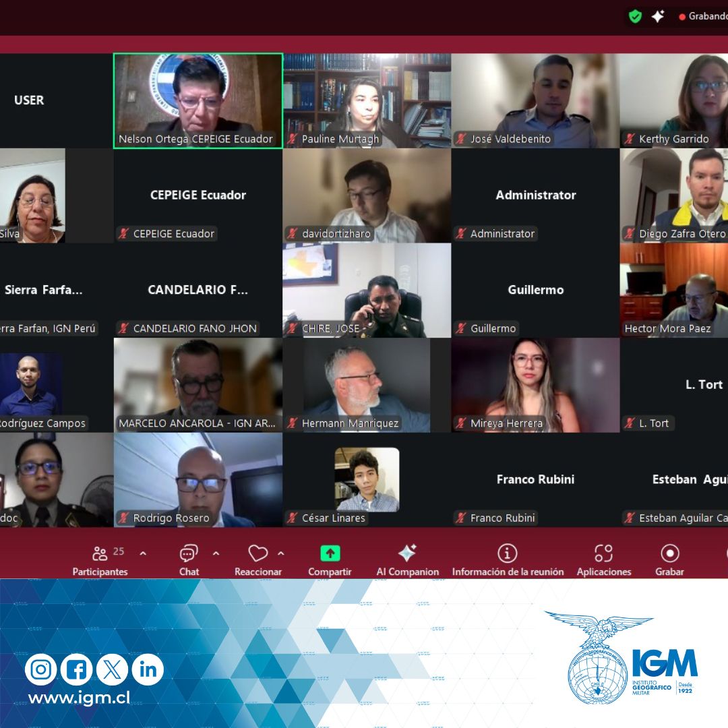Click the CANDELARIO FANO JHON name label

click(195, 328)
